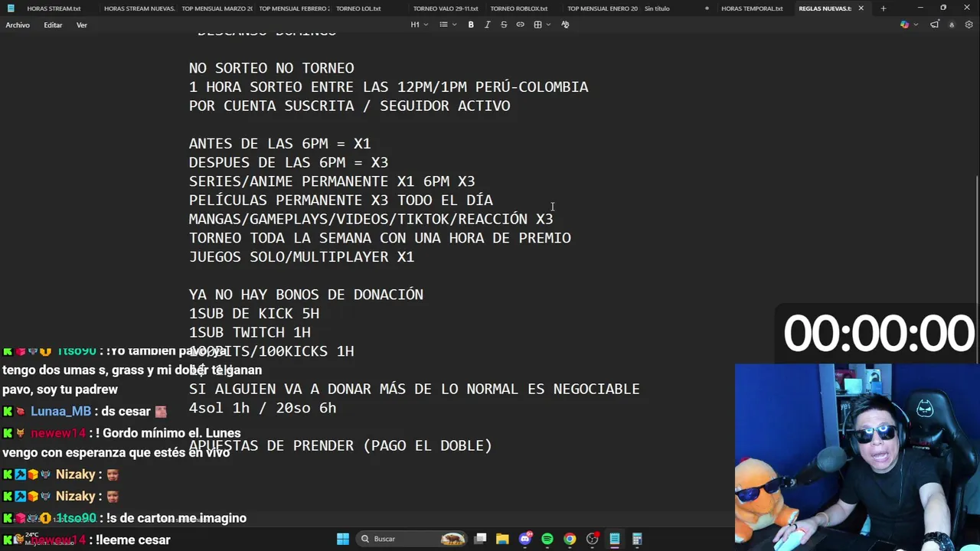Add a new Notepad tab
Image resolution: width=980 pixels, height=551 pixels.
[883, 8]
